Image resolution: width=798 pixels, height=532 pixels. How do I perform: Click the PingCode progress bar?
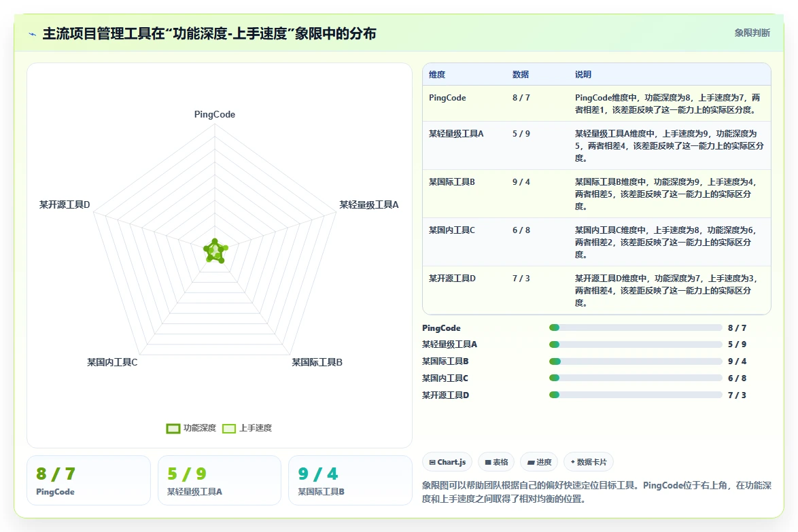636,328
